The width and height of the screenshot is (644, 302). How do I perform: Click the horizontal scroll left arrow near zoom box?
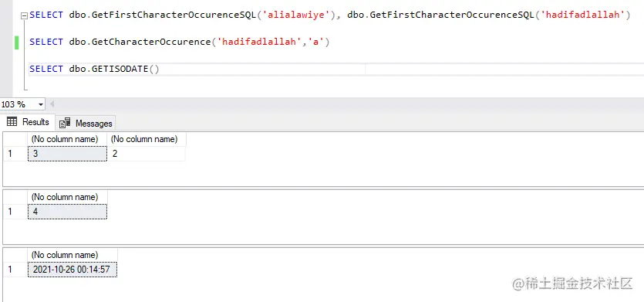coord(52,104)
